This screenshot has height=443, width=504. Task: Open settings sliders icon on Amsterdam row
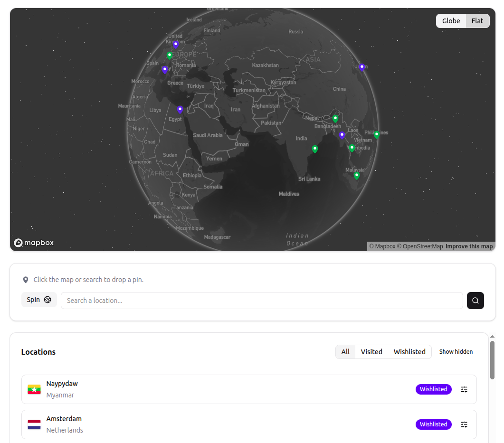(464, 424)
